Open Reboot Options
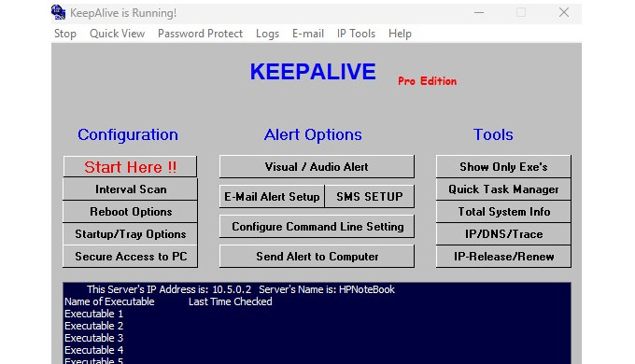 pyautogui.click(x=131, y=211)
